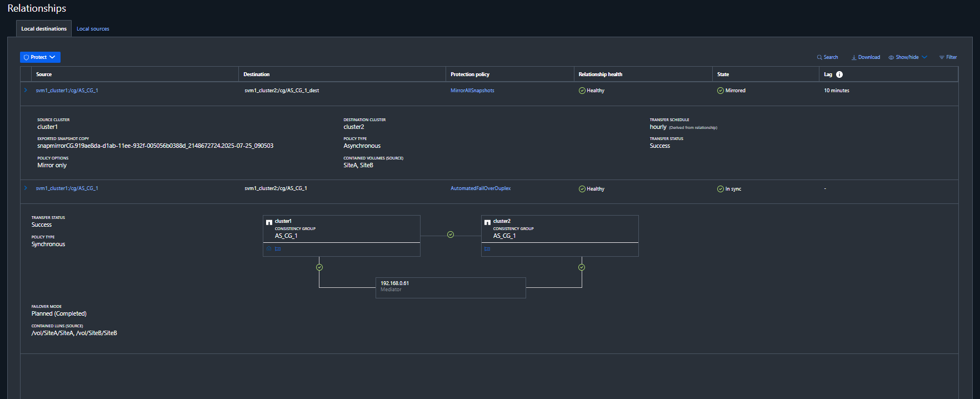
Task: Click the 192.168.0.61 Mediator box
Action: (x=451, y=288)
